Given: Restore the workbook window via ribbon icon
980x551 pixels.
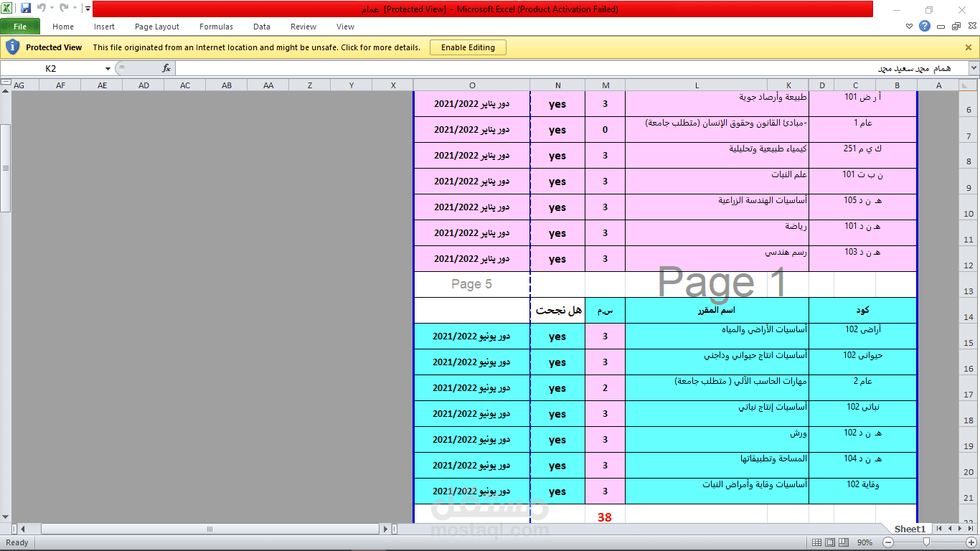Looking at the screenshot, I should (956, 27).
